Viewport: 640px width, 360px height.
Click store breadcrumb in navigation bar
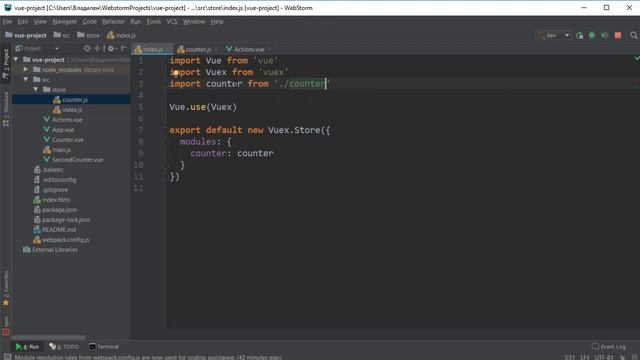[x=89, y=36]
